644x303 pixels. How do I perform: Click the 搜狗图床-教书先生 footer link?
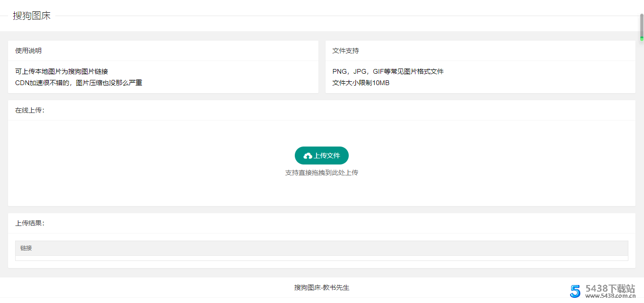click(x=321, y=287)
